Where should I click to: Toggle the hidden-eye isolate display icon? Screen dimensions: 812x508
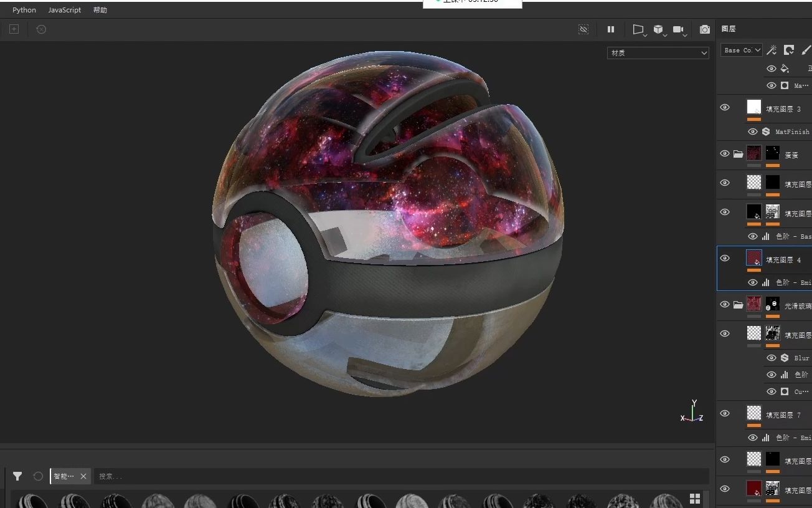pyautogui.click(x=583, y=29)
